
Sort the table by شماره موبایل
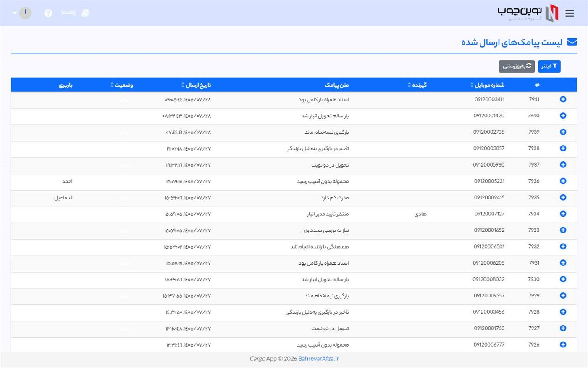(487, 85)
